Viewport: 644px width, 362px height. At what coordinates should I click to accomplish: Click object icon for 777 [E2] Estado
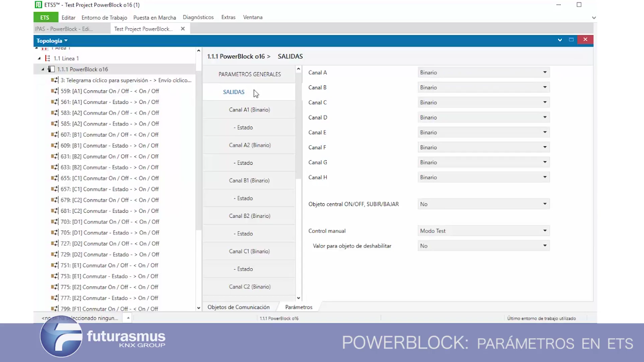point(54,298)
